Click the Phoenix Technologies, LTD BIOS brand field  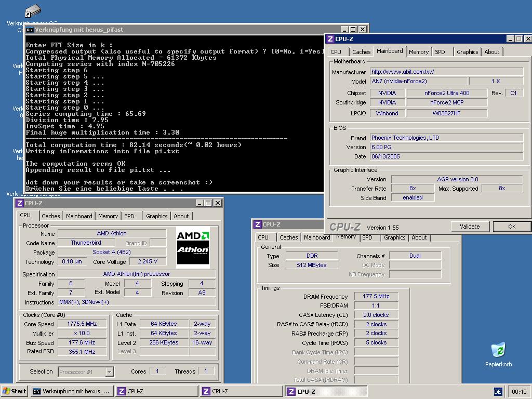click(446, 138)
